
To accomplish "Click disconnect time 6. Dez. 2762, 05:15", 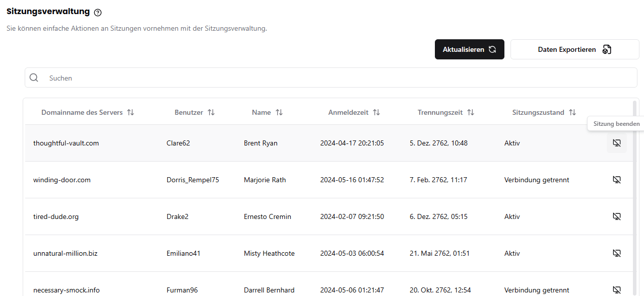I will (x=438, y=216).
